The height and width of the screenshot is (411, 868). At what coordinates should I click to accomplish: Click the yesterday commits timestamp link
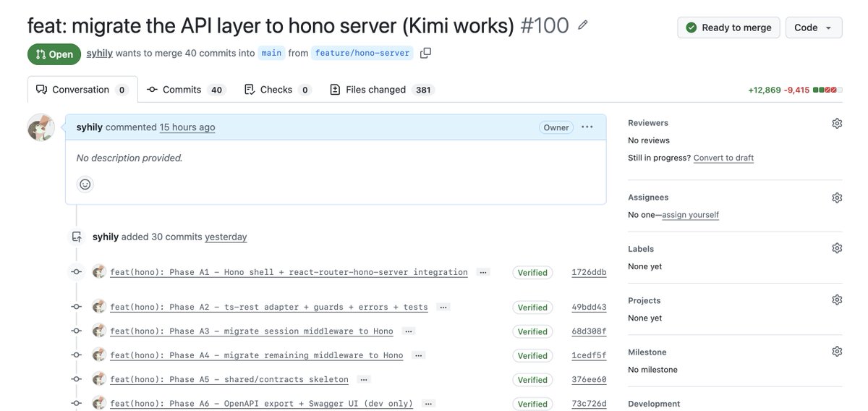(226, 237)
